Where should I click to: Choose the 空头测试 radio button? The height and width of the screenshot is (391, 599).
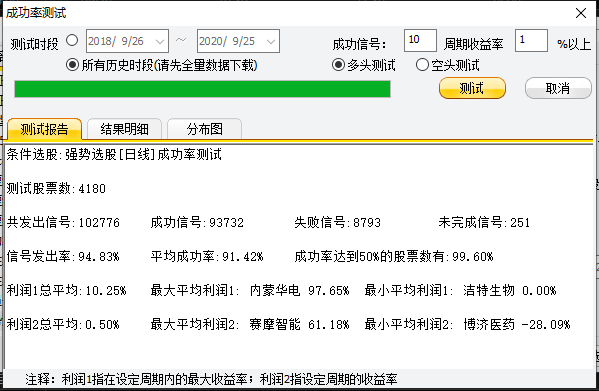click(x=422, y=65)
